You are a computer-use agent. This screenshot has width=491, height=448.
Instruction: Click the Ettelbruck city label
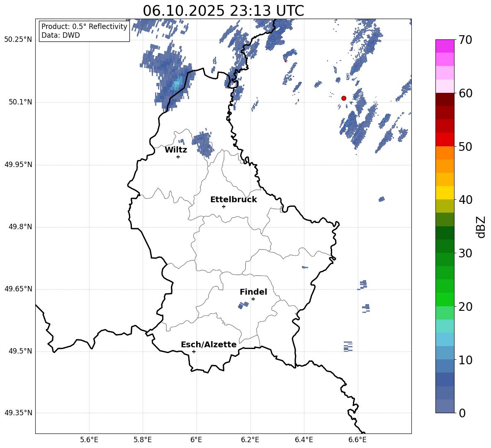[x=233, y=200]
